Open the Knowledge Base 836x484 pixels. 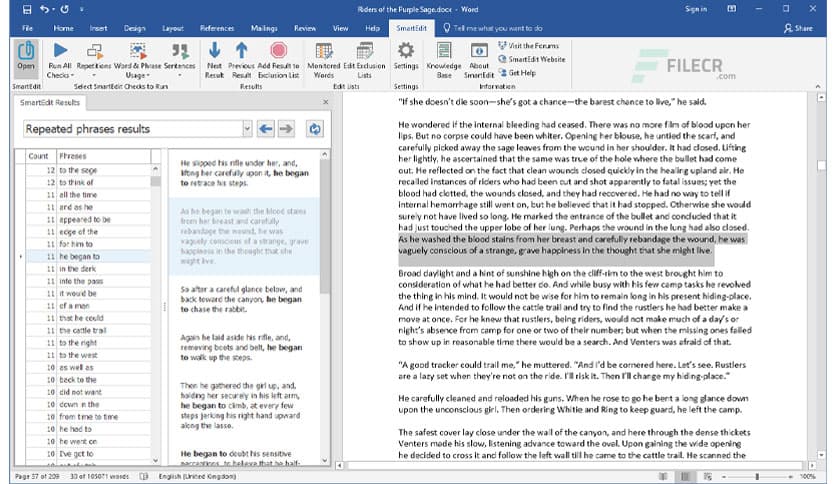[x=444, y=60]
